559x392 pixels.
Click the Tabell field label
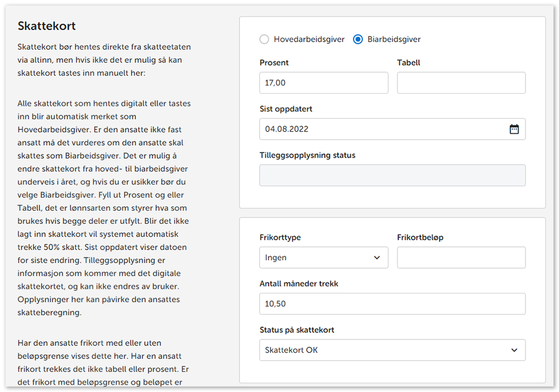408,63
